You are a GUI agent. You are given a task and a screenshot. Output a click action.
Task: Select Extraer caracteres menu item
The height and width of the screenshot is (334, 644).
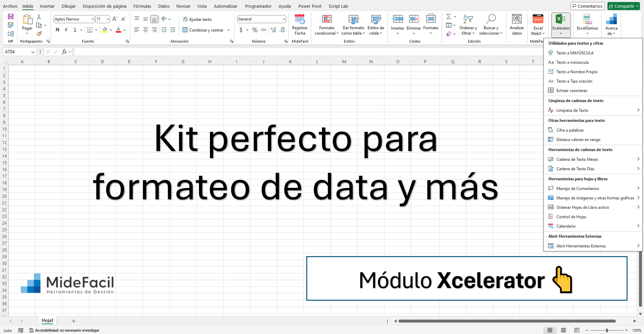pyautogui.click(x=593, y=91)
